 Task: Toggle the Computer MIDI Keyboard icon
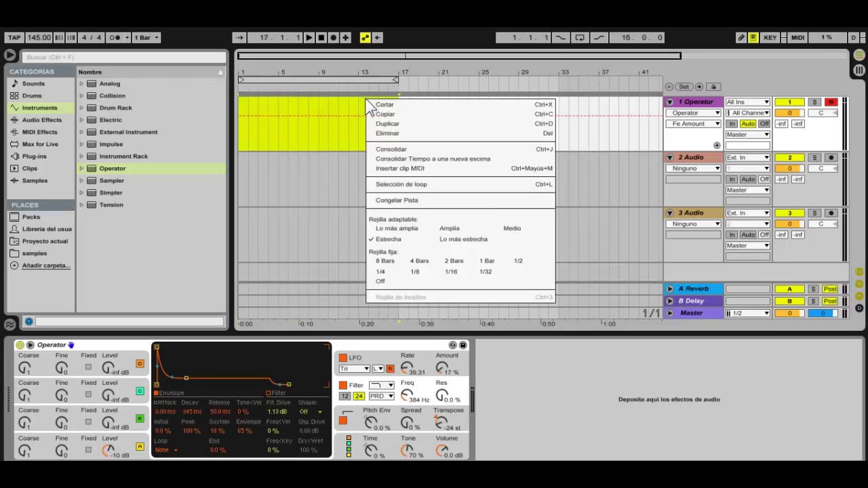tap(753, 38)
